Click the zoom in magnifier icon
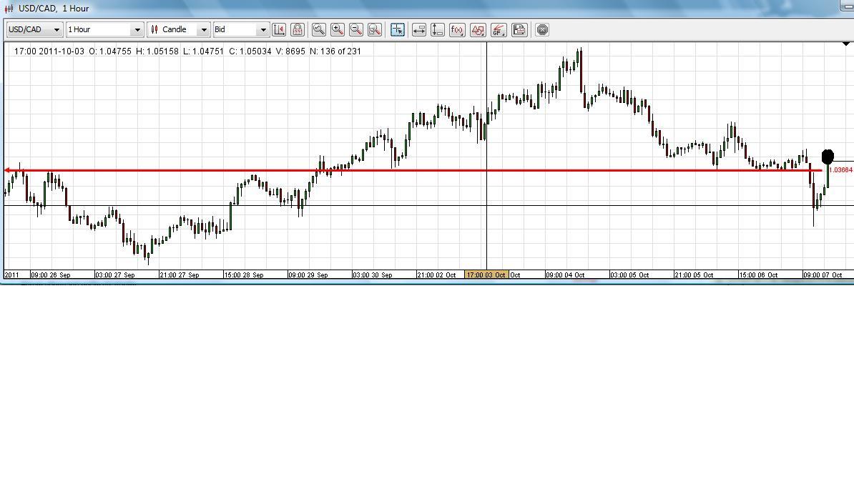 pos(338,30)
